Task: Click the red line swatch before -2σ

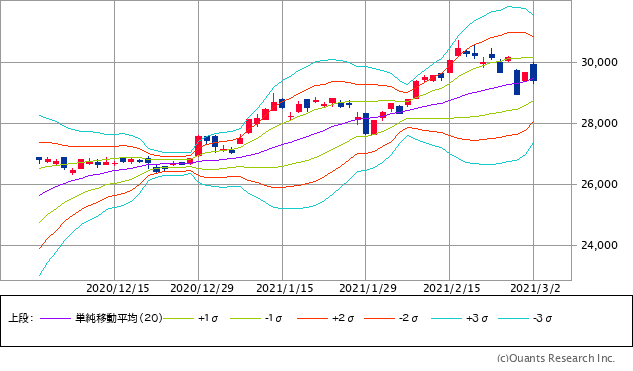Action: point(379,319)
